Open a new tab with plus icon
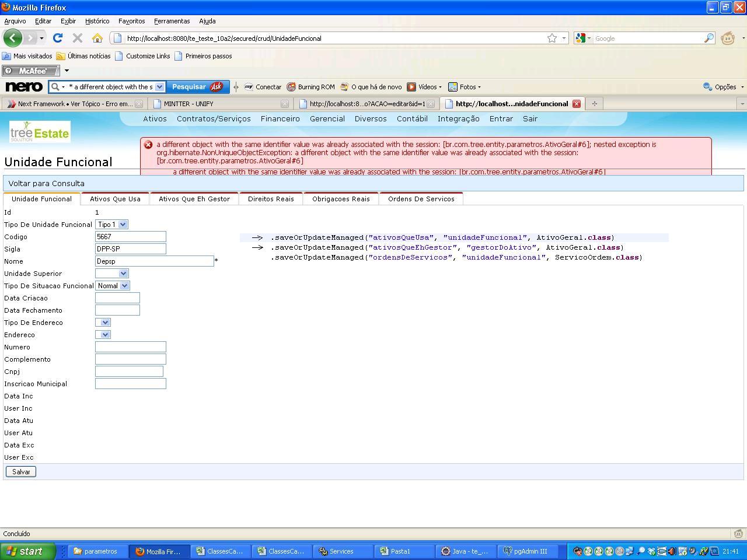747x560 pixels. 594,104
